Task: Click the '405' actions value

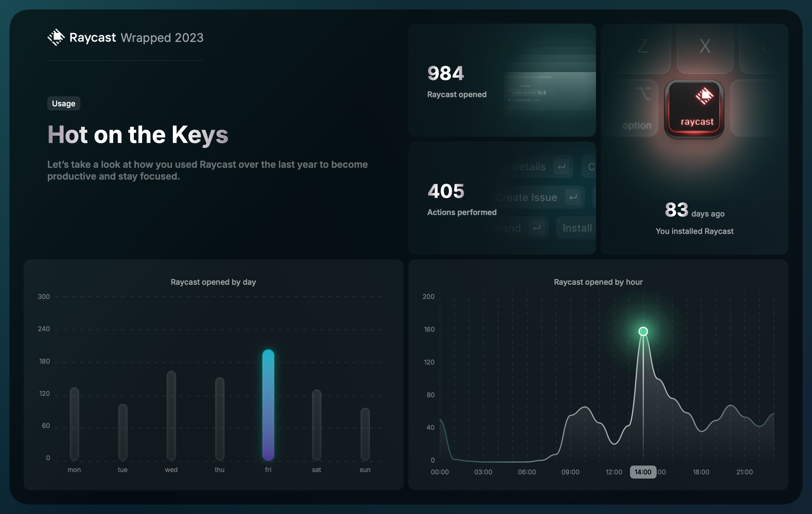Action: click(x=446, y=191)
